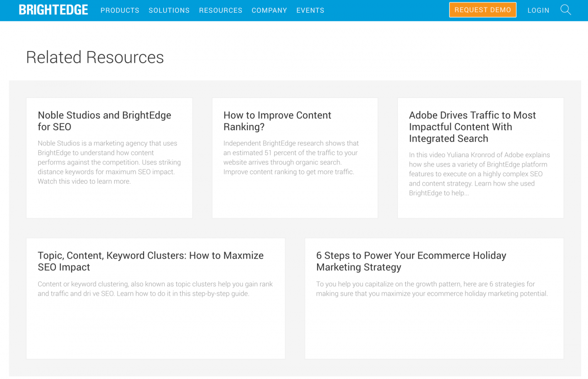Open the Resources menu

pyautogui.click(x=220, y=10)
